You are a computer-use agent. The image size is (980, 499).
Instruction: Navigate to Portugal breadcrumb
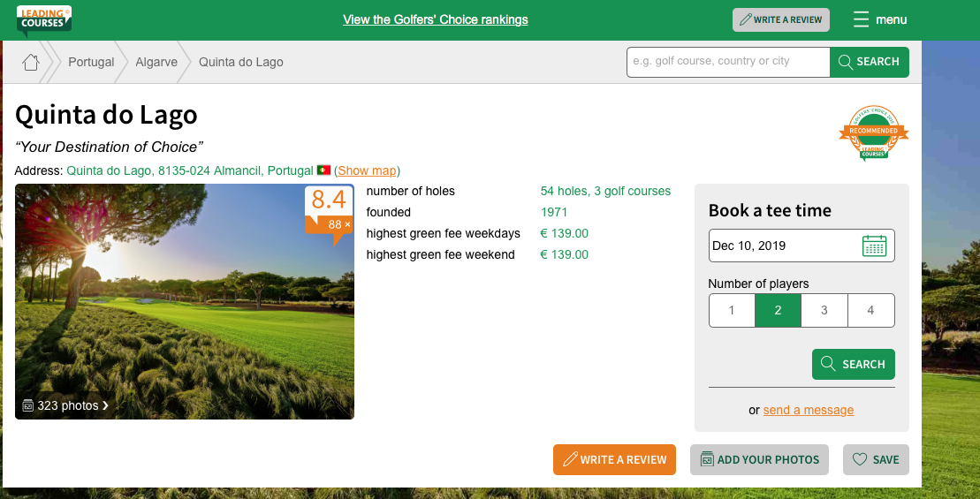tap(91, 62)
